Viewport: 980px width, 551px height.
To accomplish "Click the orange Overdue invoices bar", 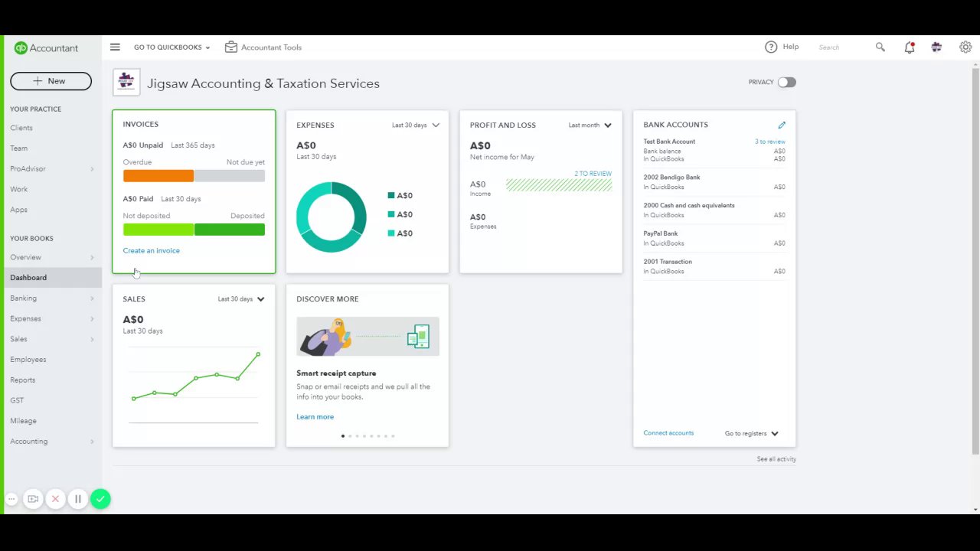I will pyautogui.click(x=158, y=176).
